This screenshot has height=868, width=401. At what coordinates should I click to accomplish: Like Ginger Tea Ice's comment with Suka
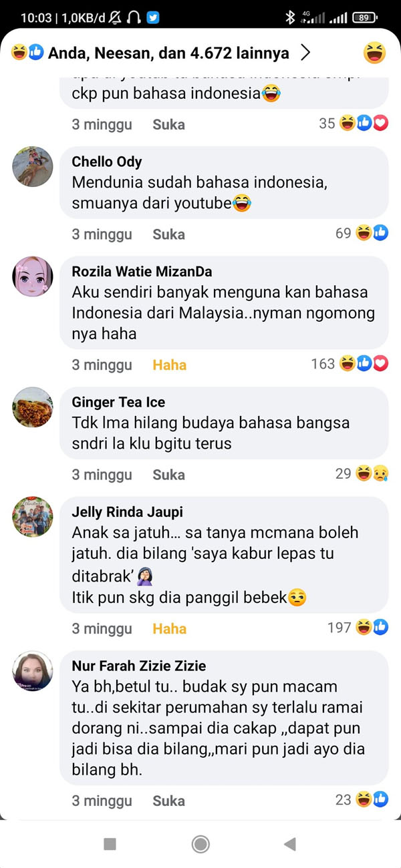168,475
